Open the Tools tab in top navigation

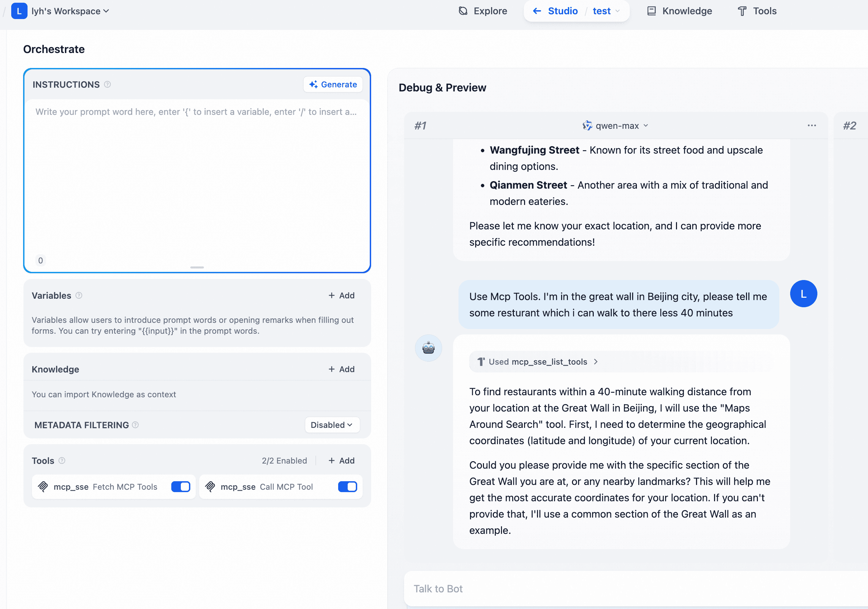click(x=757, y=11)
